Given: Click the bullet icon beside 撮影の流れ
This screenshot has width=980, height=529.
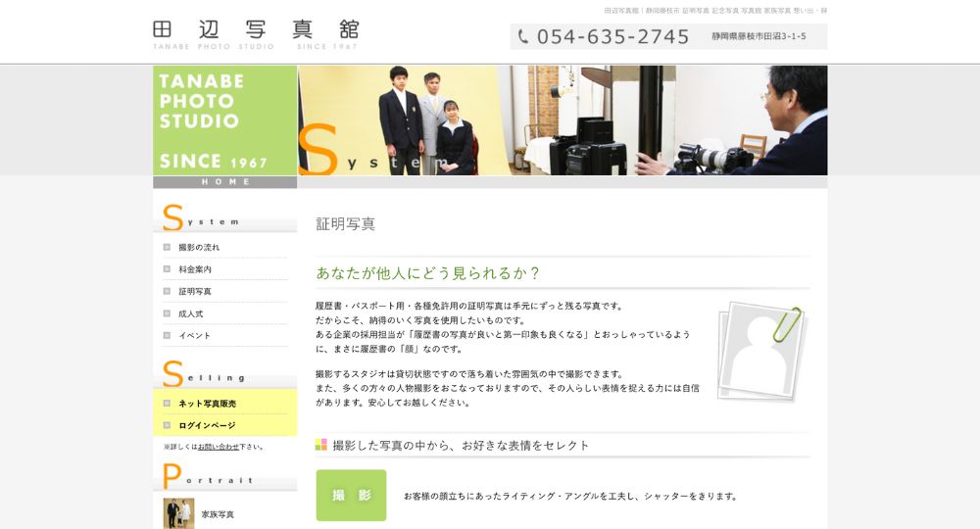Looking at the screenshot, I should (167, 247).
